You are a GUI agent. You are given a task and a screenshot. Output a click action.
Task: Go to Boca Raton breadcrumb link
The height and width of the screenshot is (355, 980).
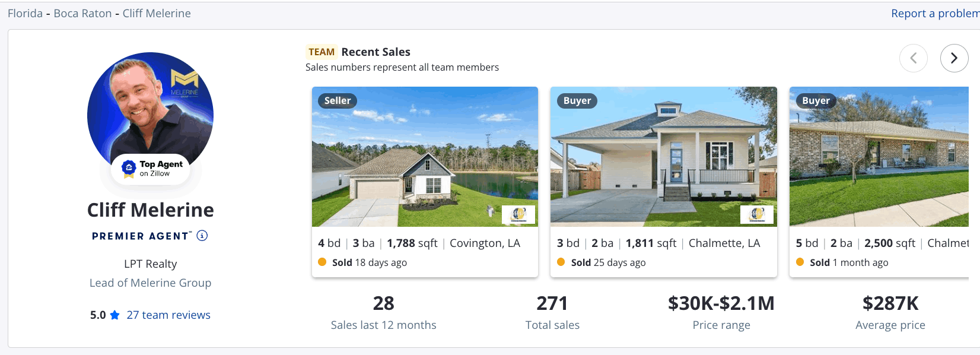pos(82,14)
